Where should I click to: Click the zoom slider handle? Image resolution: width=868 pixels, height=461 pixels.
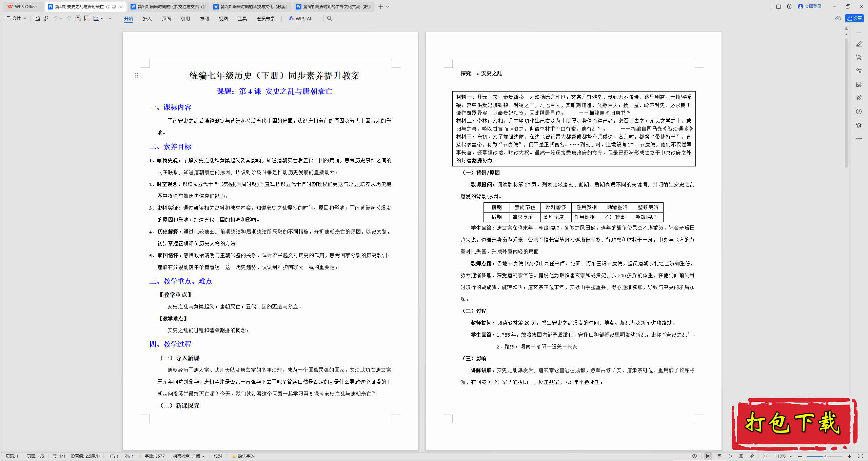825,456
